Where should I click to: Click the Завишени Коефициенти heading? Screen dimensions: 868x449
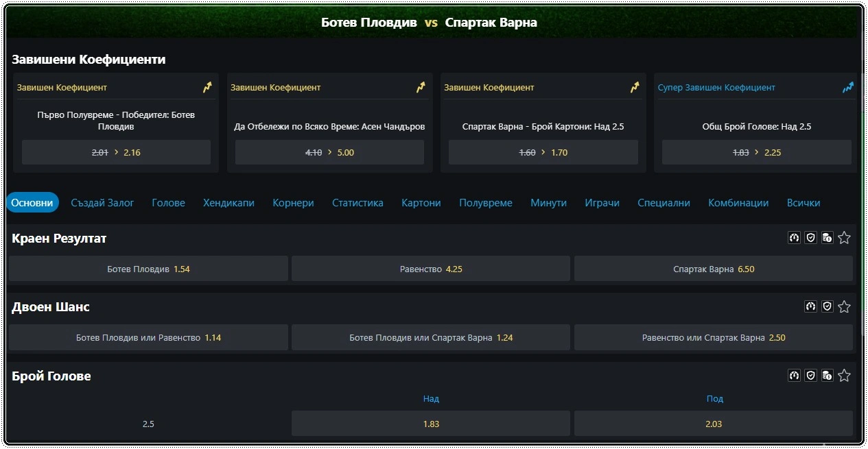coord(89,60)
